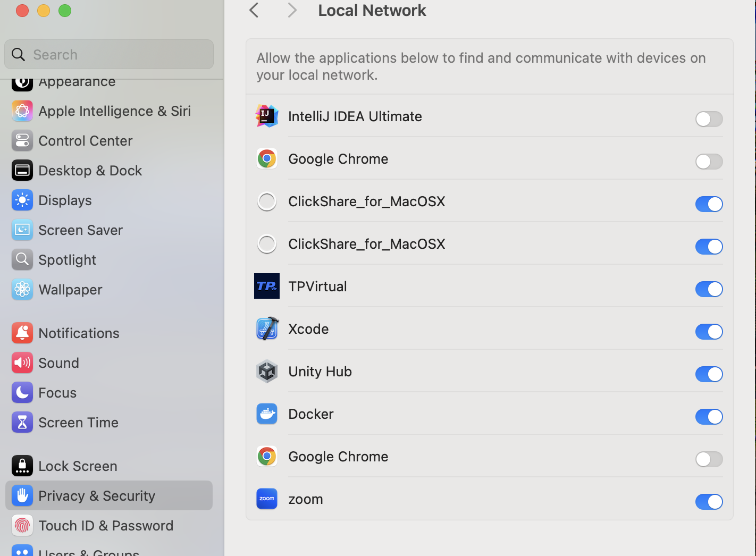Open the Screen Saver icon
The height and width of the screenshot is (556, 756).
[x=22, y=230]
